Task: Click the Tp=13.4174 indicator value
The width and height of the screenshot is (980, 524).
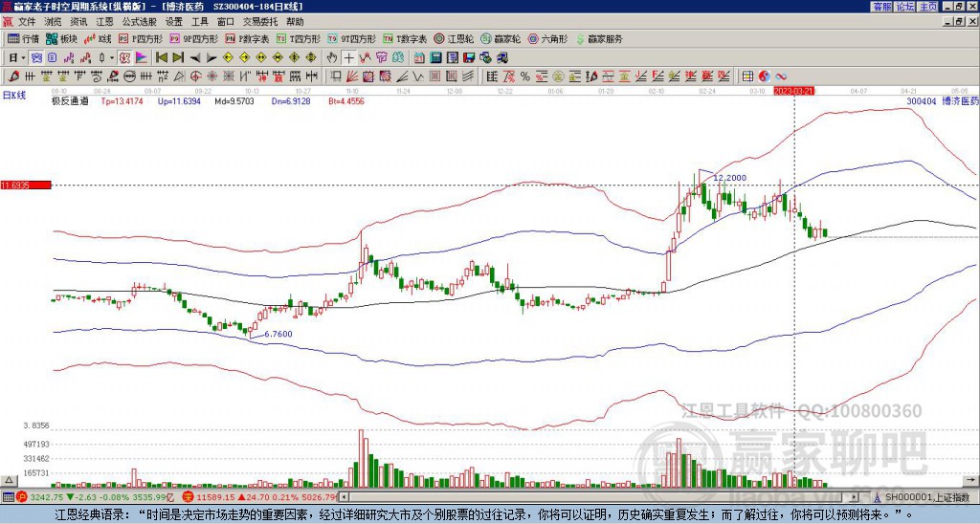Action: 122,100
